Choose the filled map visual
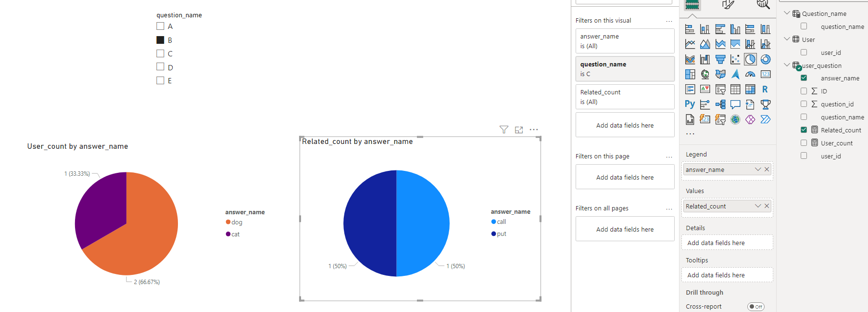The width and height of the screenshot is (868, 312). click(x=720, y=74)
